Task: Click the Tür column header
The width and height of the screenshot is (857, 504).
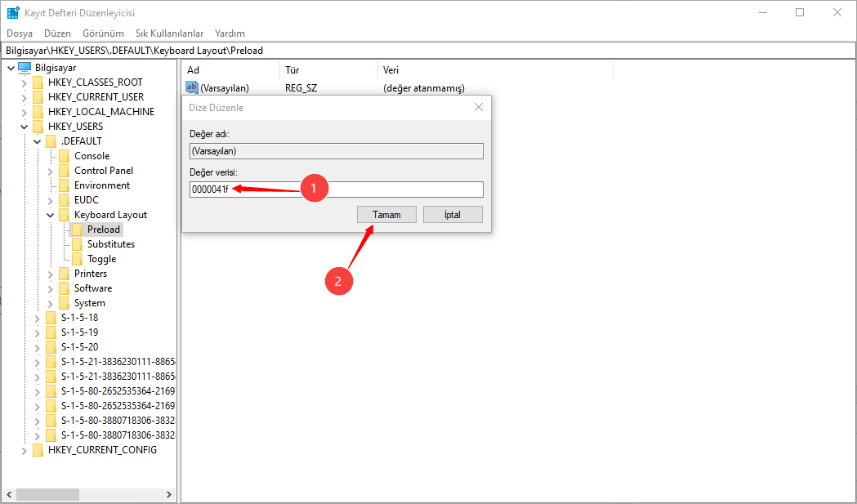Action: 328,70
